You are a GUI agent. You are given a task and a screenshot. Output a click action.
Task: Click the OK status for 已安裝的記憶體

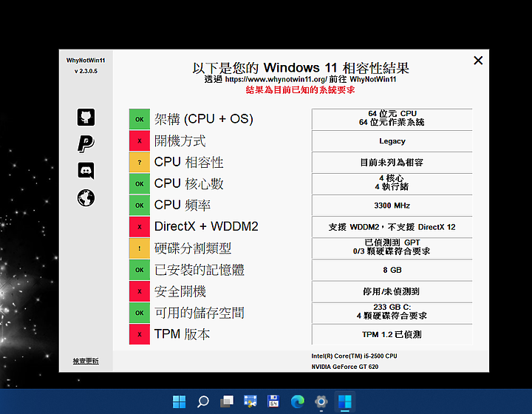pyautogui.click(x=140, y=270)
